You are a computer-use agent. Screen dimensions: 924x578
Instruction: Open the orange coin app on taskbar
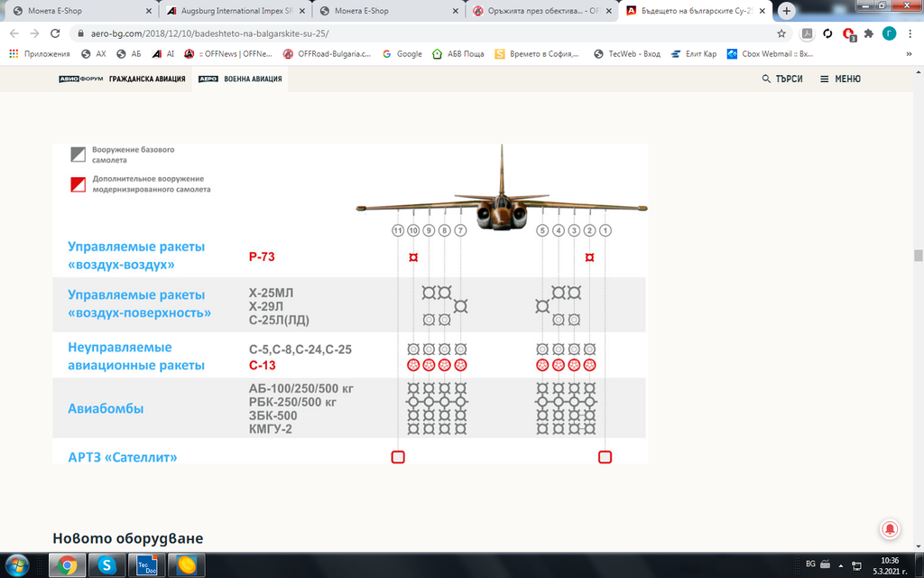187,565
